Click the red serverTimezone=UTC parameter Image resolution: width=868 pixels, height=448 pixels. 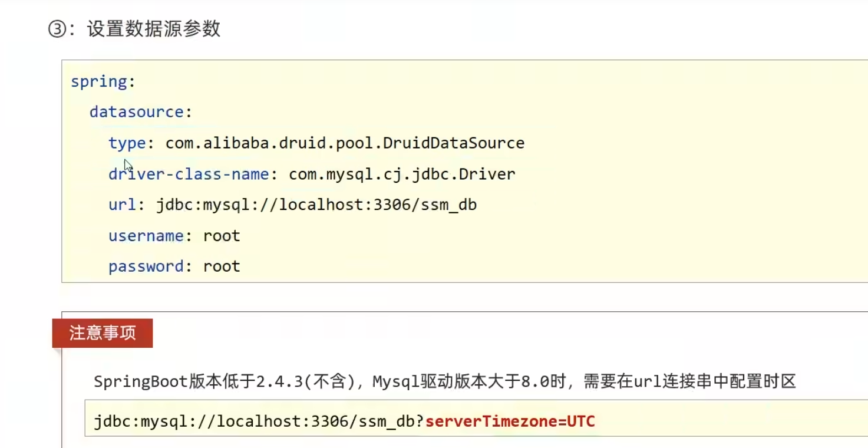pos(510,421)
